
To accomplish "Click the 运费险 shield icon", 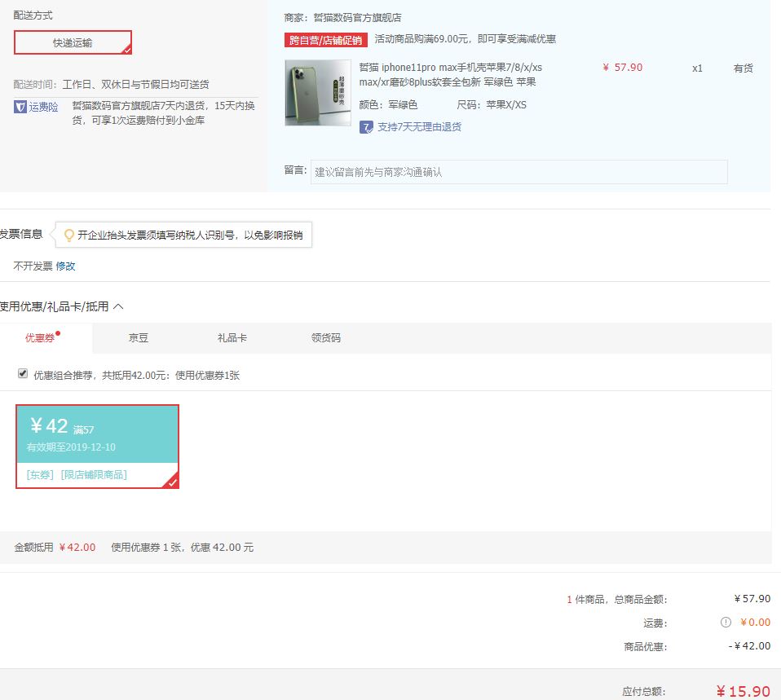I will pos(20,107).
